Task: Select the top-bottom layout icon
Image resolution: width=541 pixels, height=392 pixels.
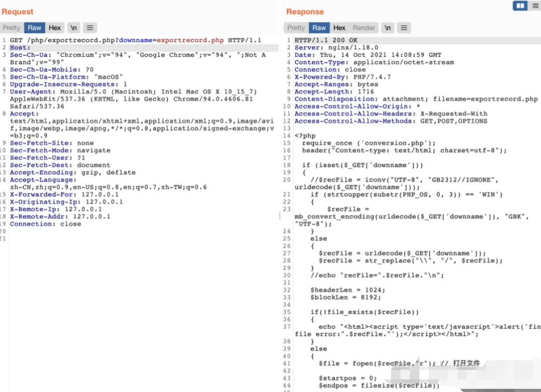Action: pos(536,5)
